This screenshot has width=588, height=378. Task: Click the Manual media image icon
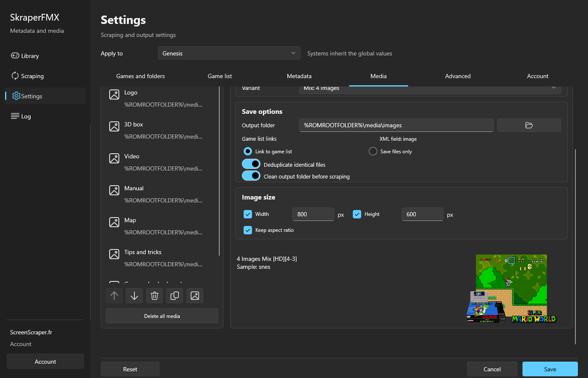[x=114, y=190]
